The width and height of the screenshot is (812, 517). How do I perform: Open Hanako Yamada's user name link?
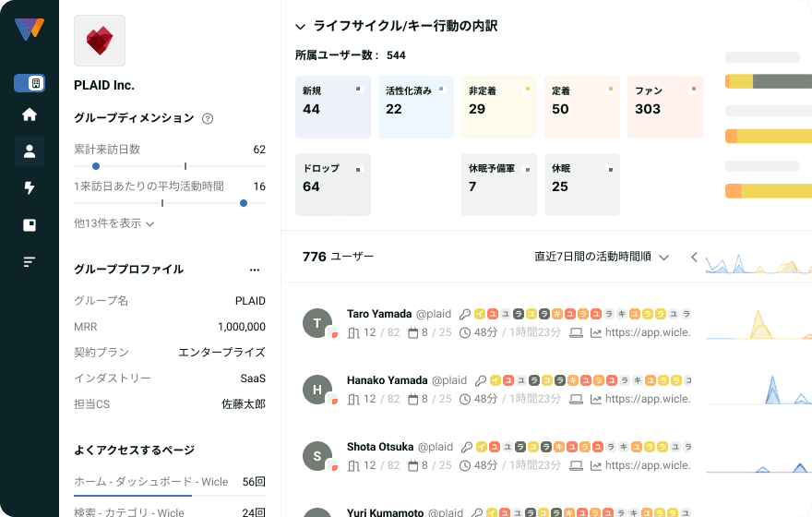(x=388, y=380)
